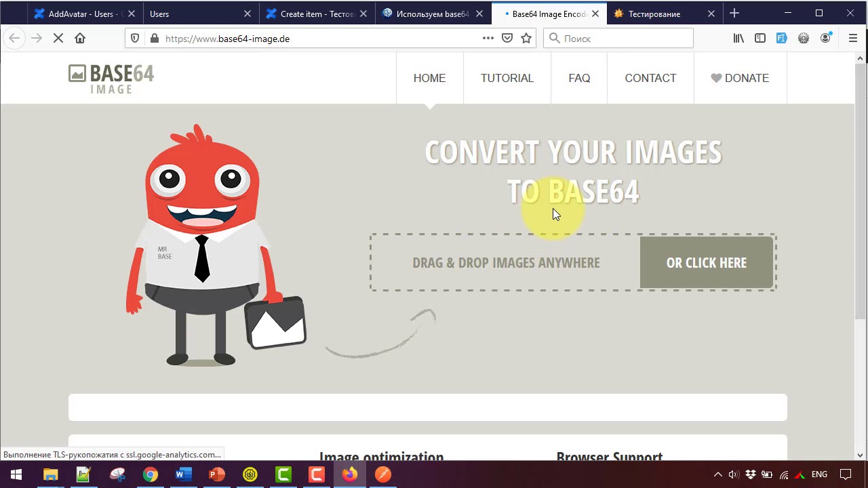The width and height of the screenshot is (868, 488).
Task: Stop the page loading with X button
Action: tap(58, 39)
